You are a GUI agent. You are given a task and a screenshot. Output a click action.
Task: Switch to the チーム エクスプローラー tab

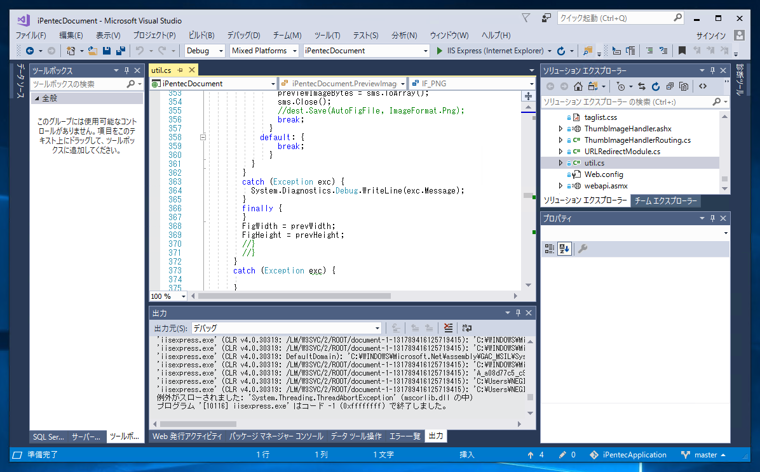point(665,201)
